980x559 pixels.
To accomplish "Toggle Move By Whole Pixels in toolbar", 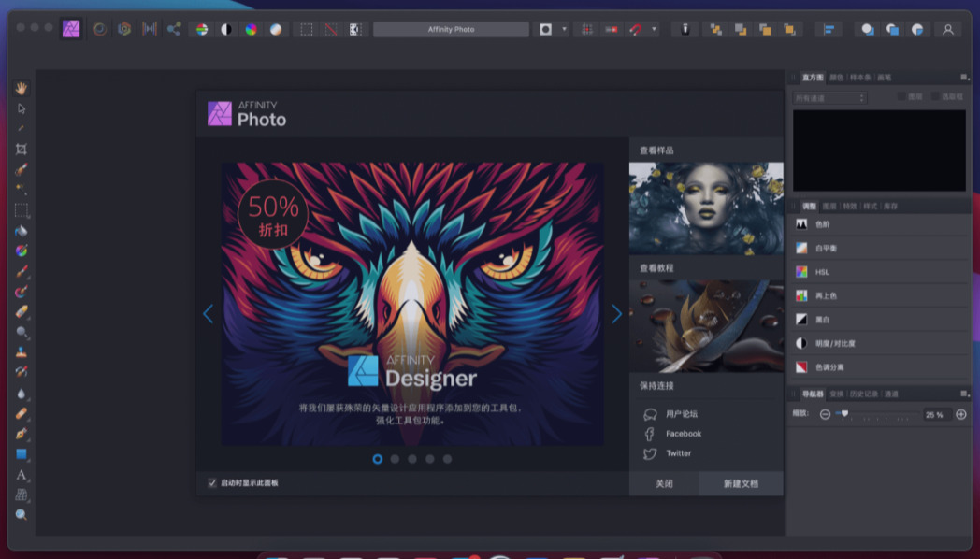I will (612, 29).
